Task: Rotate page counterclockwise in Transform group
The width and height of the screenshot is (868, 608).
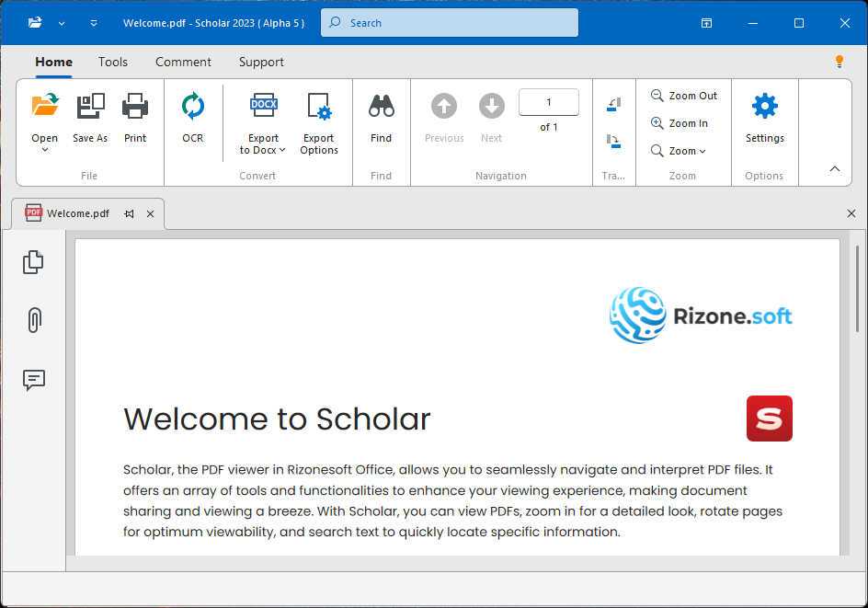Action: [x=614, y=105]
